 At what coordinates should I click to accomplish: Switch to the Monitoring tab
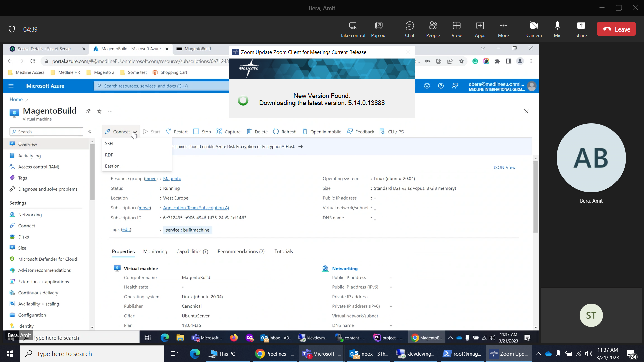[155, 252]
